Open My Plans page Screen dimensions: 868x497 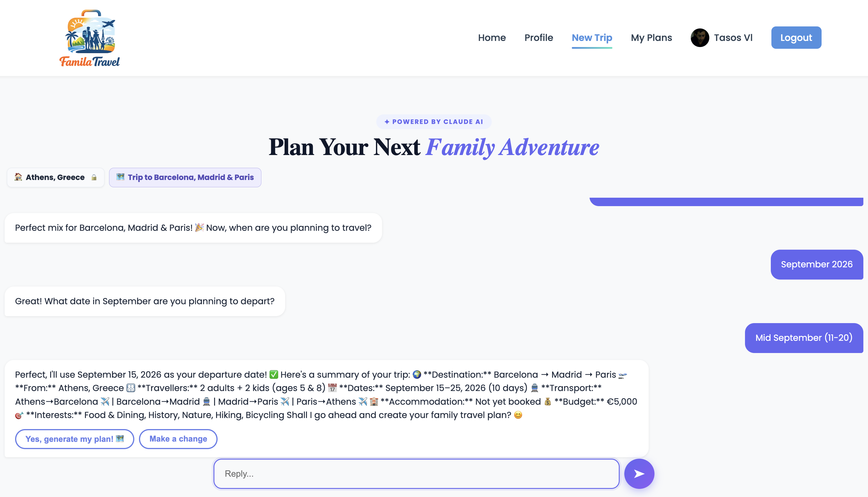(x=651, y=37)
